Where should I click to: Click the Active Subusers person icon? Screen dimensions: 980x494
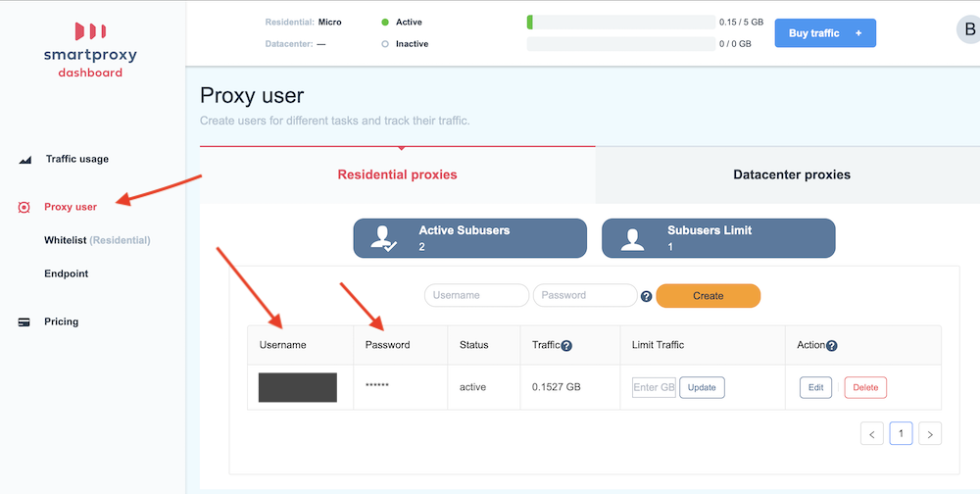point(383,238)
